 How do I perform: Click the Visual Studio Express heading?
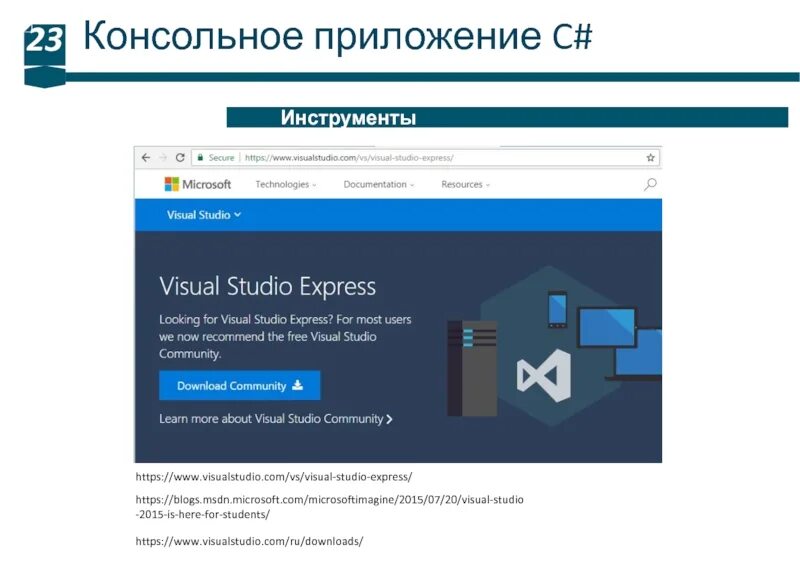267,286
